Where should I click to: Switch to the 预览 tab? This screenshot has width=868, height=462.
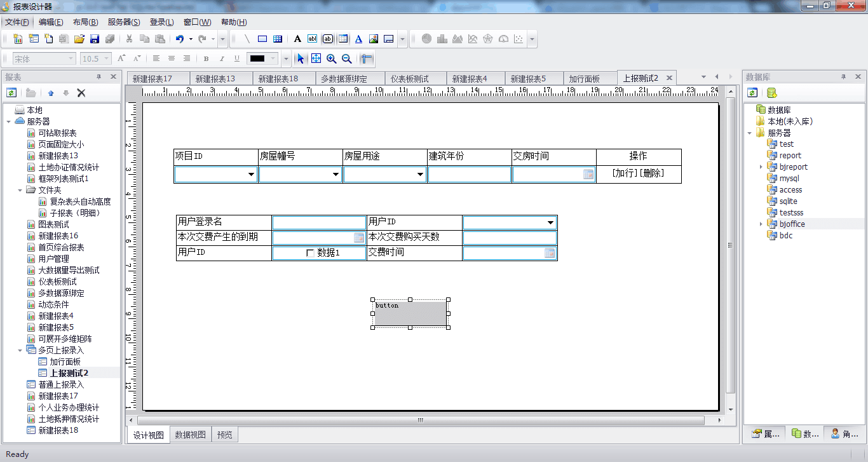click(225, 435)
